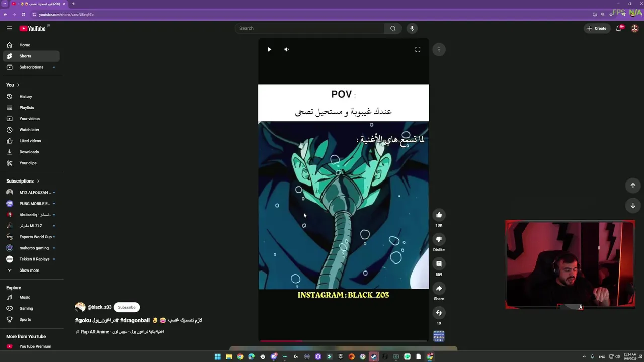Open the Watch later list
This screenshot has width=644, height=362.
coord(30,130)
